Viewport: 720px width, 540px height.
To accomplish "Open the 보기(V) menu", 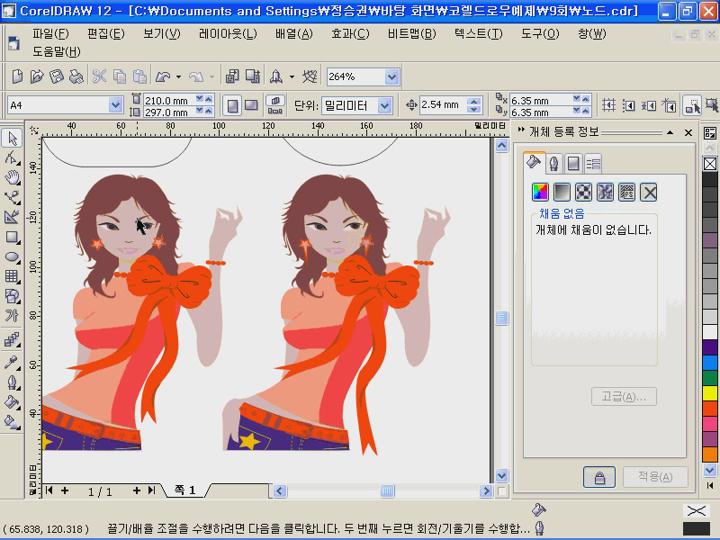I will [x=162, y=34].
